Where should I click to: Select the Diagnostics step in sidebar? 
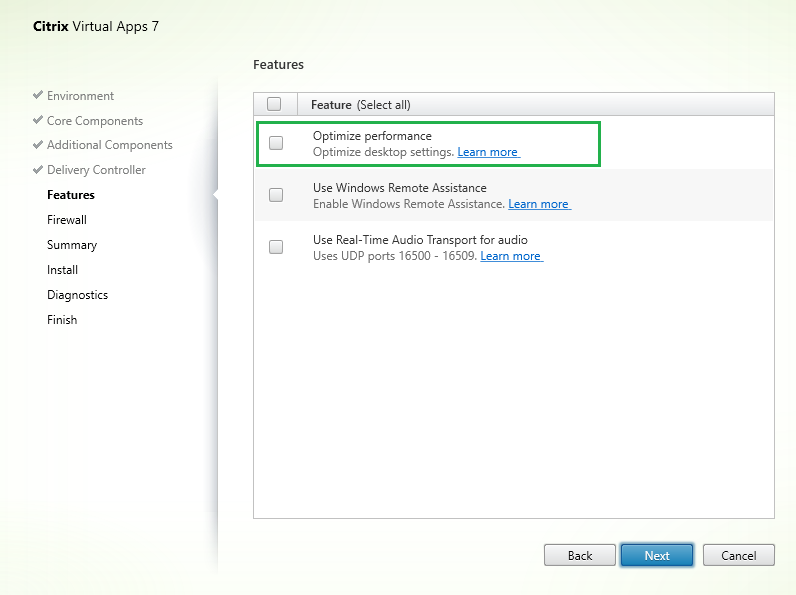77,295
